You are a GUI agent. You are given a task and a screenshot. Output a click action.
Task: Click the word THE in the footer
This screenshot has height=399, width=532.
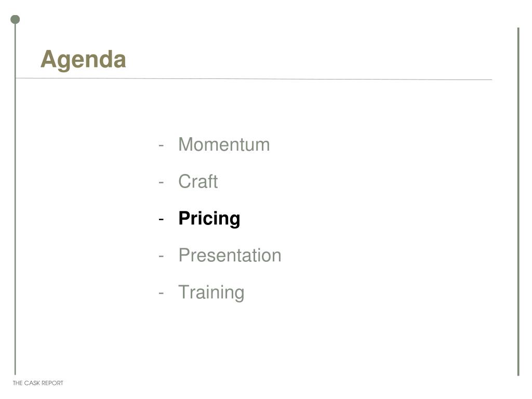(18, 383)
